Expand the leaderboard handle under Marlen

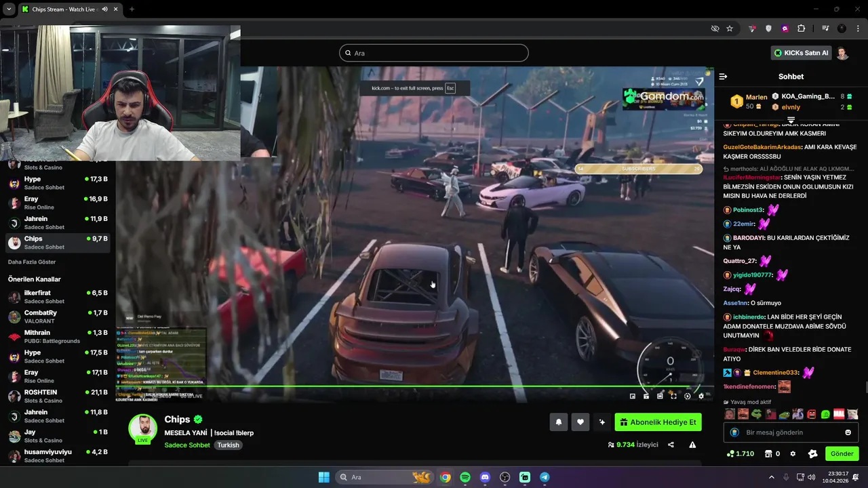pyautogui.click(x=791, y=120)
